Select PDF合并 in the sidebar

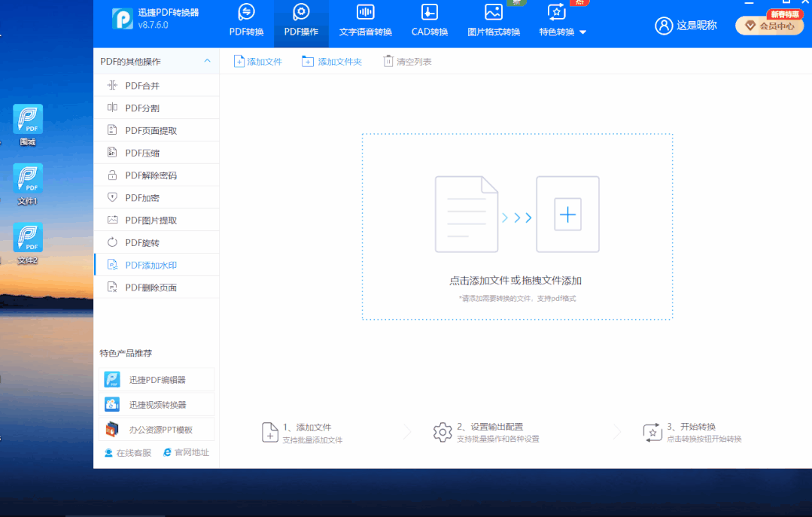(x=157, y=86)
